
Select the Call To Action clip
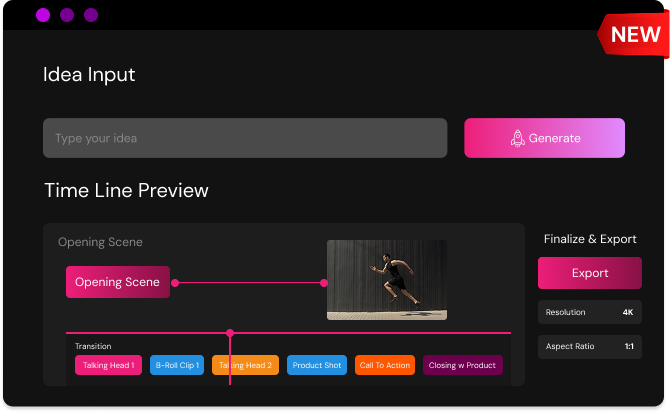pyautogui.click(x=385, y=365)
